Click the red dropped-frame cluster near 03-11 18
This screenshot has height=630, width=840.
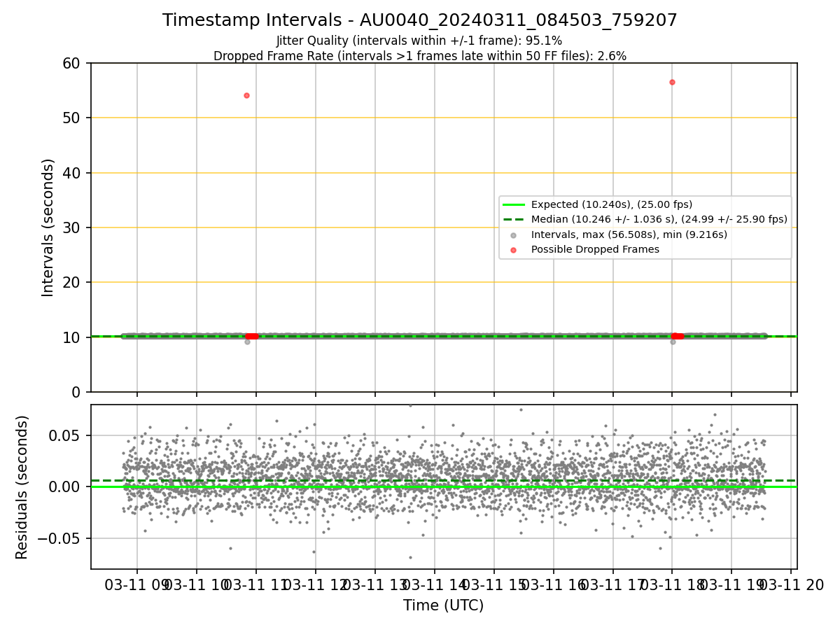pos(677,336)
